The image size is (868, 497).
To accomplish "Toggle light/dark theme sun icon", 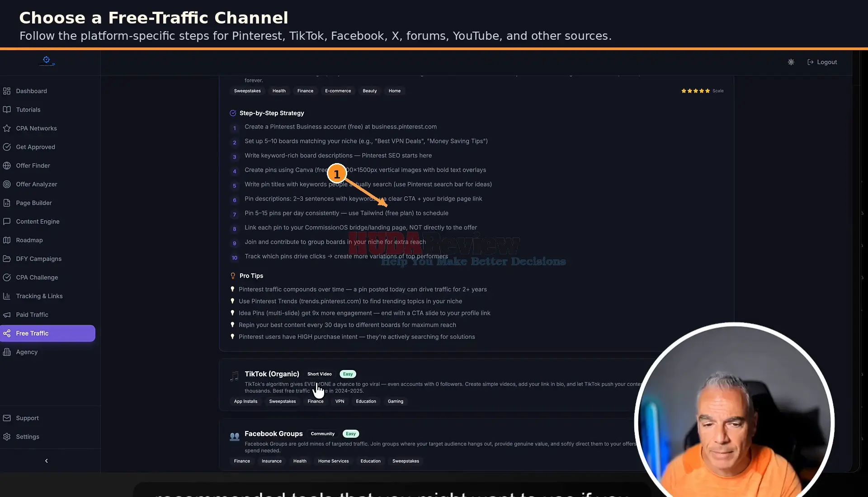I will pyautogui.click(x=791, y=62).
